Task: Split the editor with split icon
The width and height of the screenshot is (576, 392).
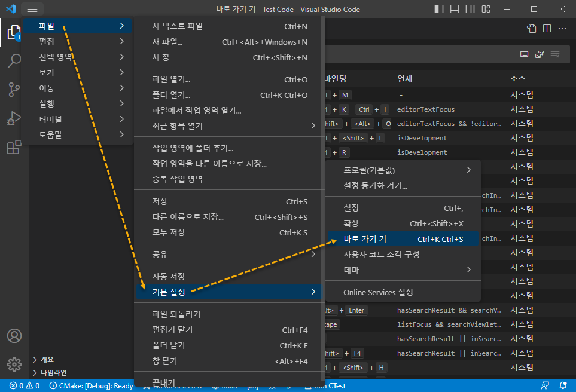Action: click(x=547, y=29)
